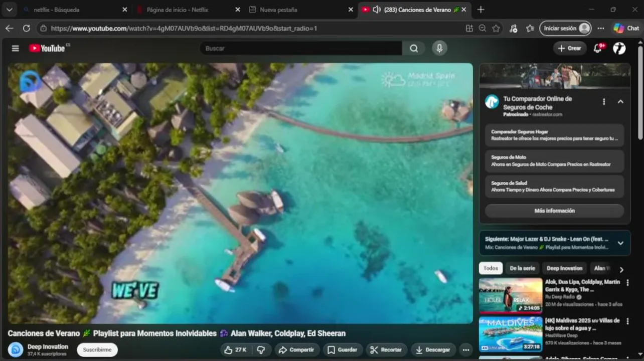Mute tab via speaker icon on YouTube tab
Viewport: 644px width, 361px height.
coord(377,10)
